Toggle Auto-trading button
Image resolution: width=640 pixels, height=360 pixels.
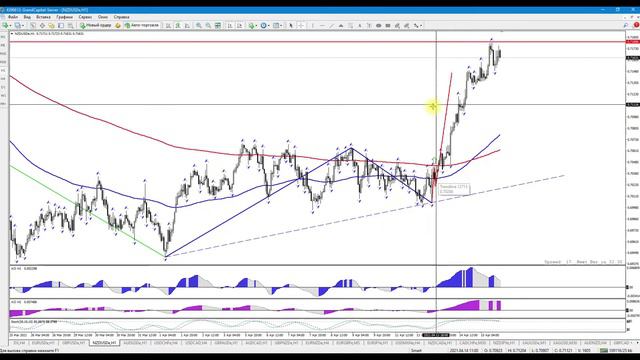click(141, 25)
